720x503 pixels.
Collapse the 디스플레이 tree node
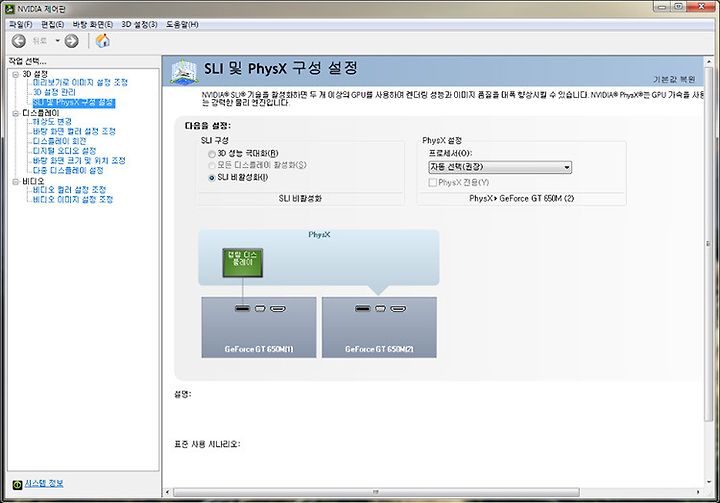[16, 113]
